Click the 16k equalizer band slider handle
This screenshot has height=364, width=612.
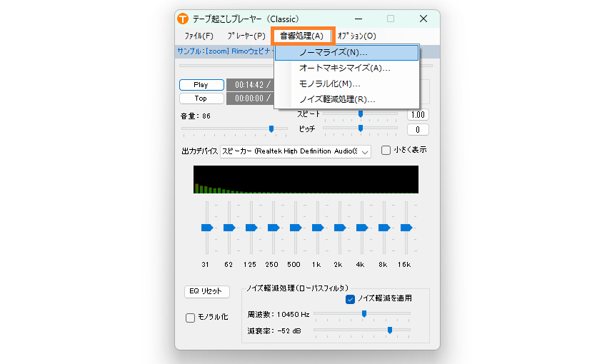(x=406, y=228)
